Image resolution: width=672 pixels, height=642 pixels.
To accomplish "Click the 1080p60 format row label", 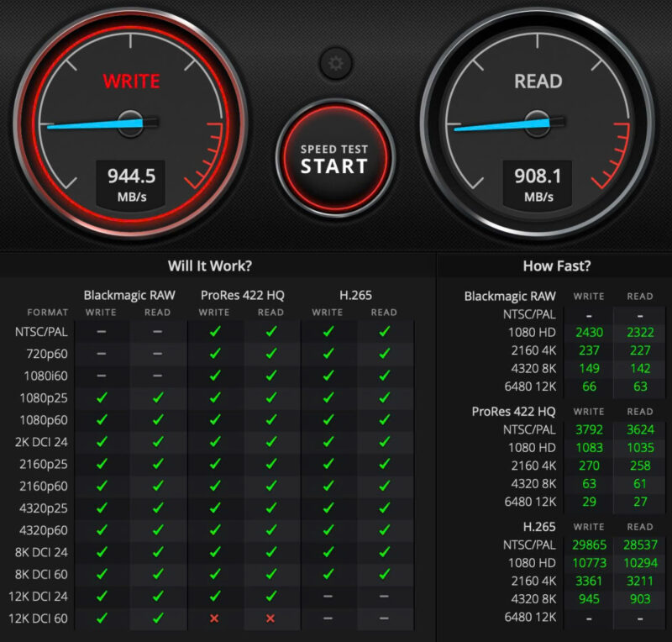I will pyautogui.click(x=44, y=420).
